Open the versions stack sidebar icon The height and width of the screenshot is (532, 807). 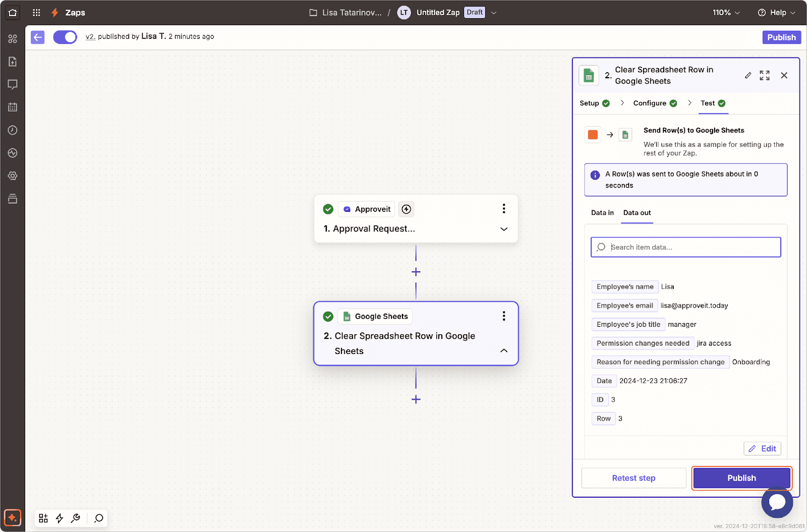coord(13,199)
